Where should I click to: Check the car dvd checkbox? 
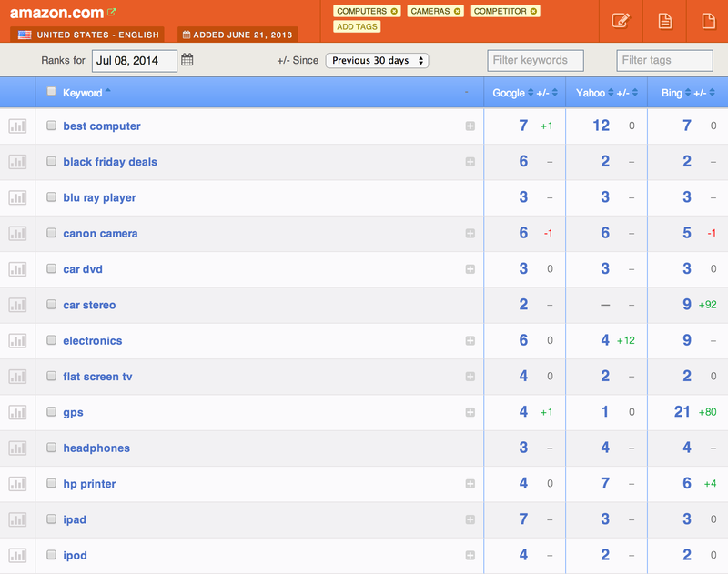(52, 268)
